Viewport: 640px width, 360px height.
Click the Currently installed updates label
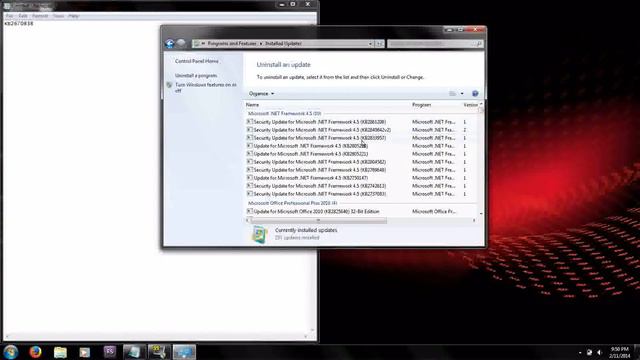[306, 230]
